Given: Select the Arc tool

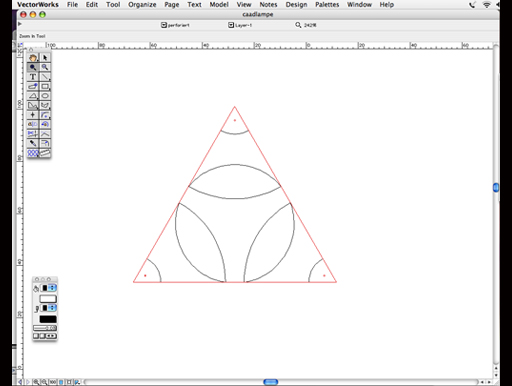Looking at the screenshot, I should (45, 115).
